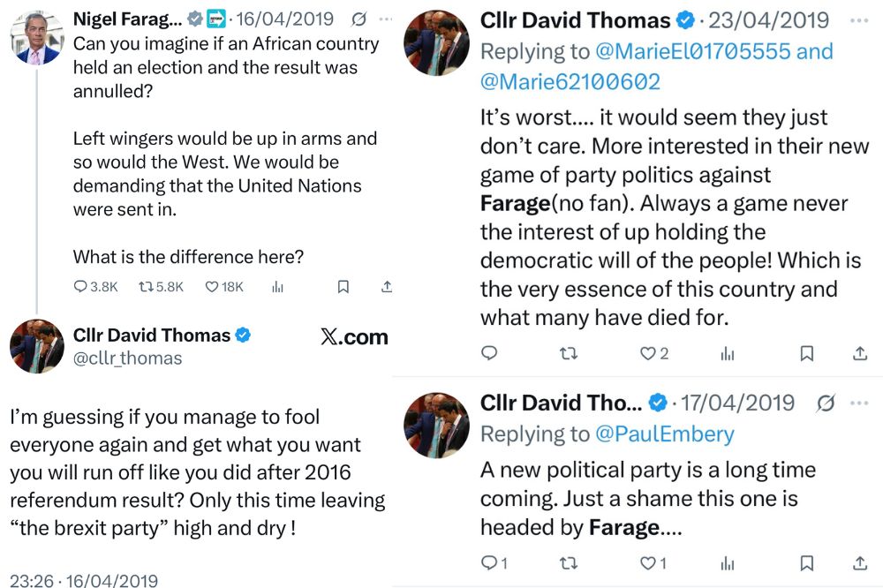Reply to the 23/04/2019 David Thomas tweet
The image size is (883, 588).
tap(489, 354)
